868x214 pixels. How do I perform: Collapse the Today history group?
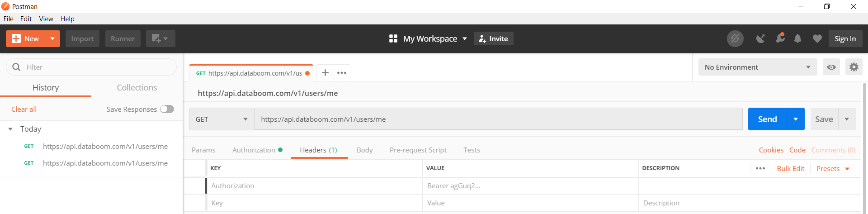tap(10, 129)
